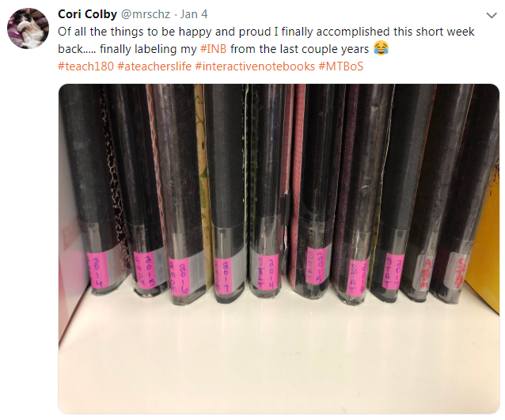Open the #interactivenotebooks hashtag
This screenshot has height=420, width=505.
(255, 66)
